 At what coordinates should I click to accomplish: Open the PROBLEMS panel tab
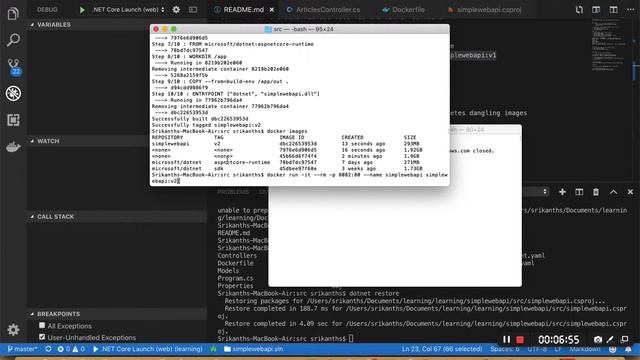[x=233, y=192]
